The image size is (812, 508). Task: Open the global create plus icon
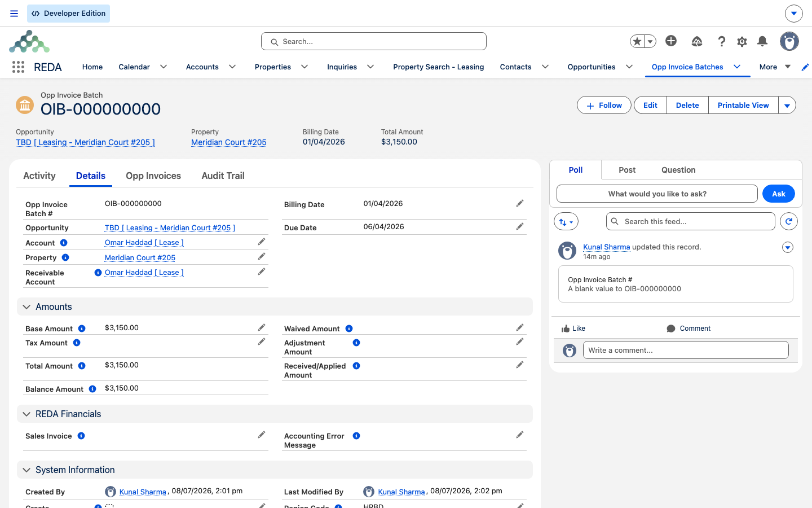(x=671, y=41)
